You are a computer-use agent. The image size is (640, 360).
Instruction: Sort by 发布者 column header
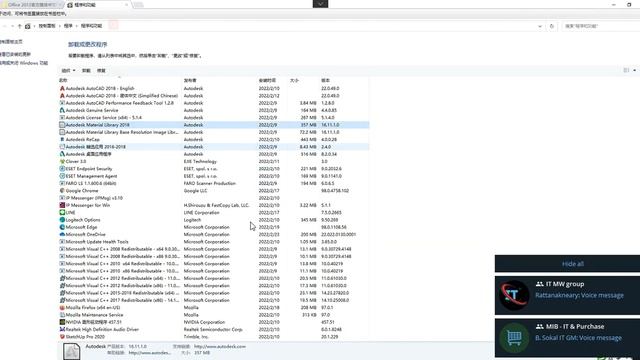[x=190, y=80]
